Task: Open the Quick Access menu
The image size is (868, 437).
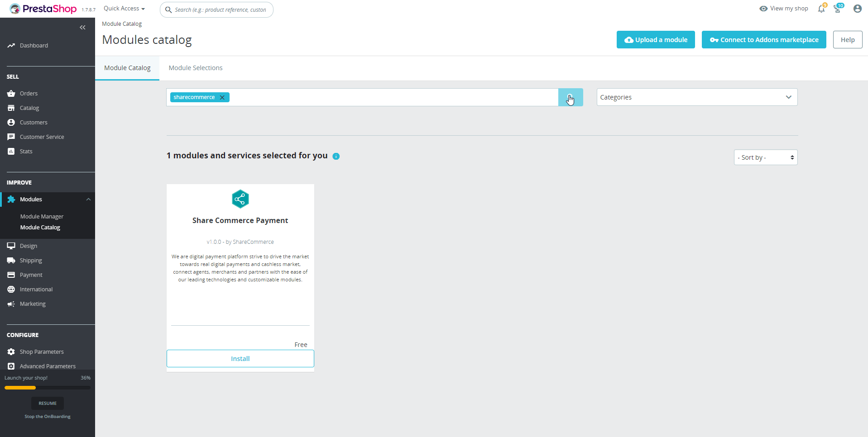Action: pyautogui.click(x=123, y=8)
